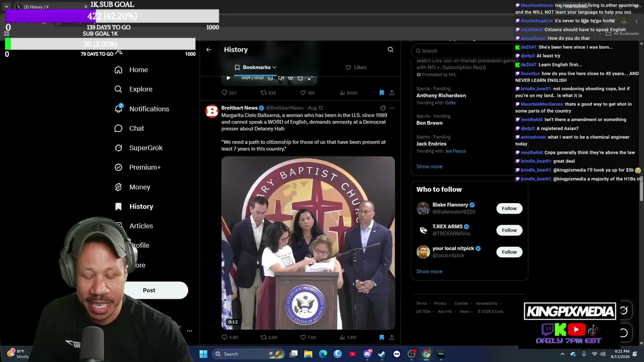644x362 pixels.
Task: Show hidden system tray icons
Action: 563,354
